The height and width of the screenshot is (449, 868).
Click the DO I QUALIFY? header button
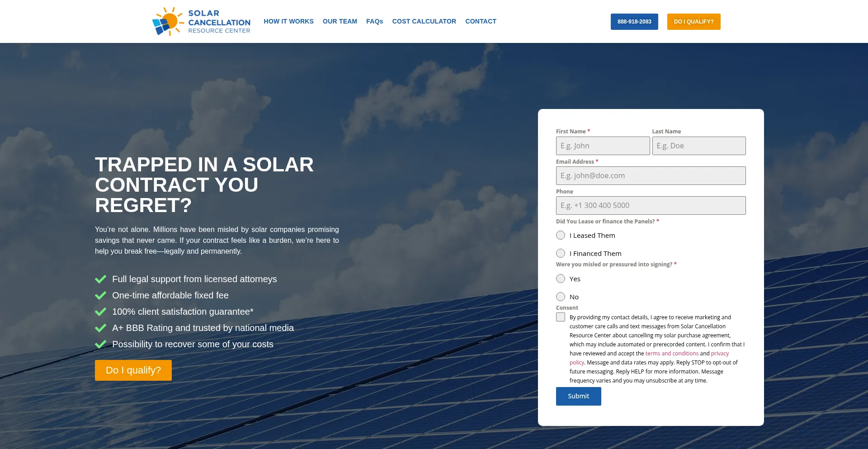(x=693, y=22)
